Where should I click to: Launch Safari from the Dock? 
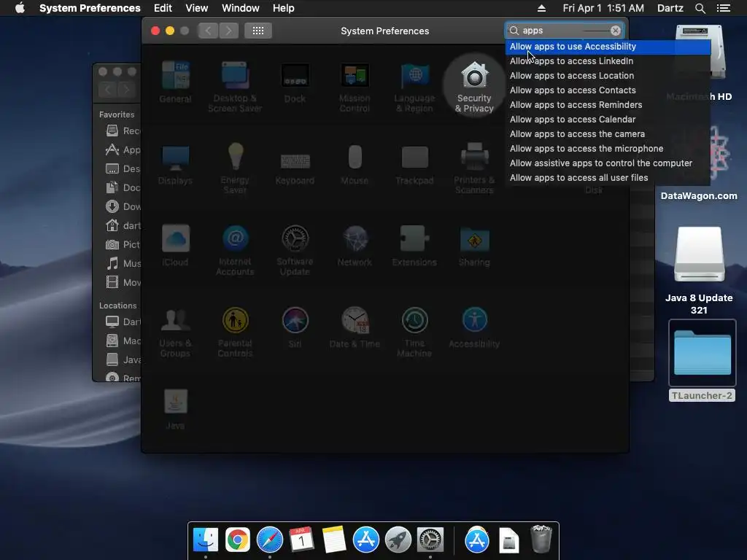270,540
